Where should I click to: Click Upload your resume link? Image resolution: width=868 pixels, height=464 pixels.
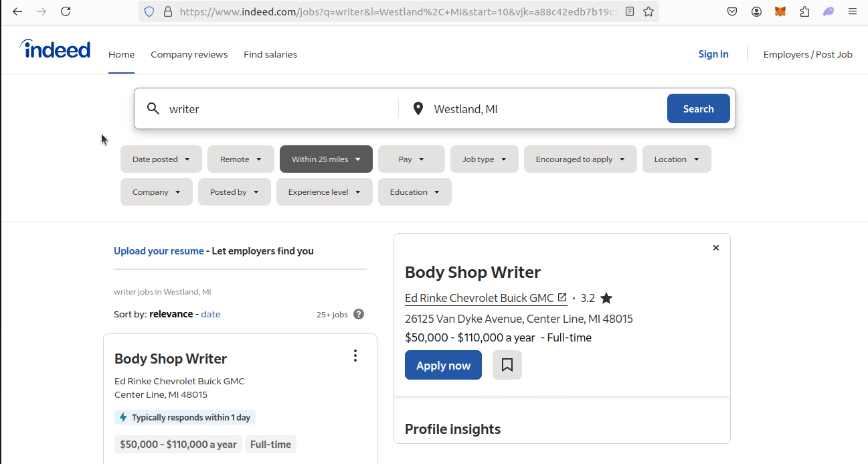click(159, 251)
